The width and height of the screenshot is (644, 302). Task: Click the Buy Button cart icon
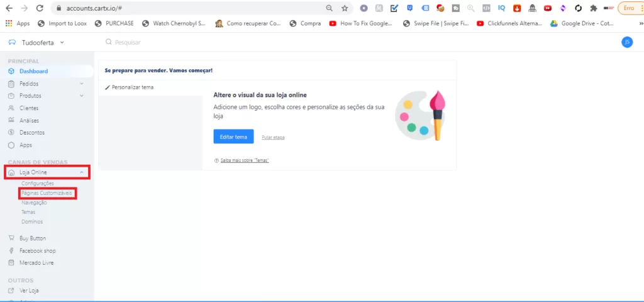click(x=11, y=238)
